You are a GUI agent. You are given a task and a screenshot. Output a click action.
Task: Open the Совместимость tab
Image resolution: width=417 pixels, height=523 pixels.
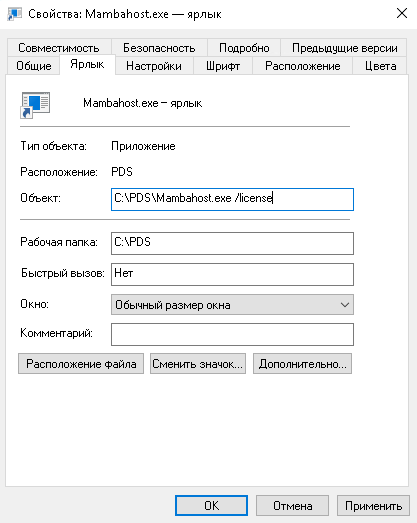(59, 48)
